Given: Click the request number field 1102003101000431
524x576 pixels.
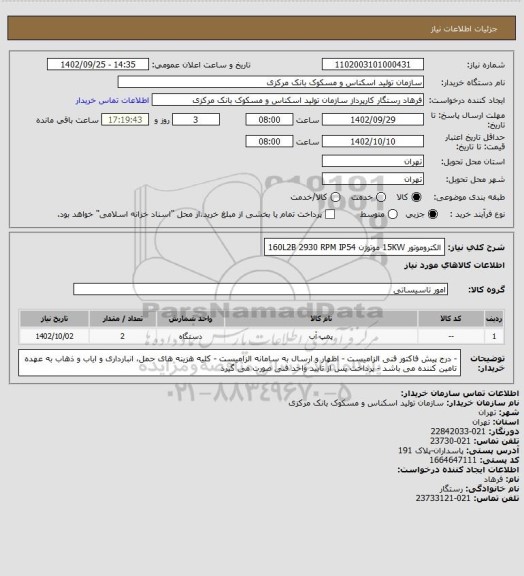Looking at the screenshot, I should (x=373, y=65).
